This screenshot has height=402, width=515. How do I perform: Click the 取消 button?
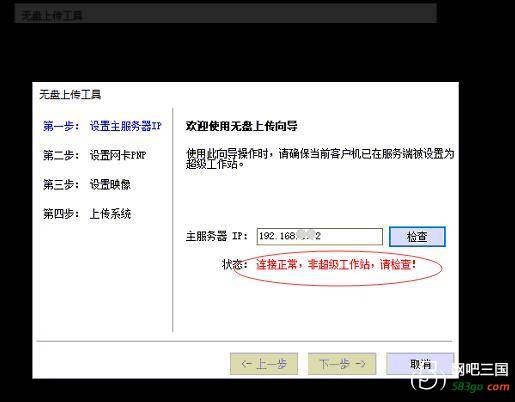(420, 364)
